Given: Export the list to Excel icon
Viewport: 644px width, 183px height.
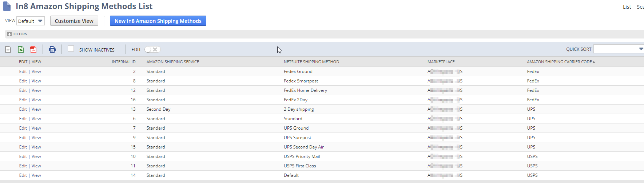Looking at the screenshot, I should [21, 49].
